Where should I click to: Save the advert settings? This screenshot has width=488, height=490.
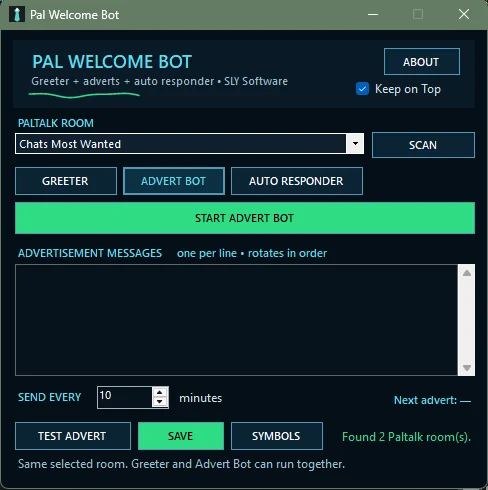[x=181, y=436]
